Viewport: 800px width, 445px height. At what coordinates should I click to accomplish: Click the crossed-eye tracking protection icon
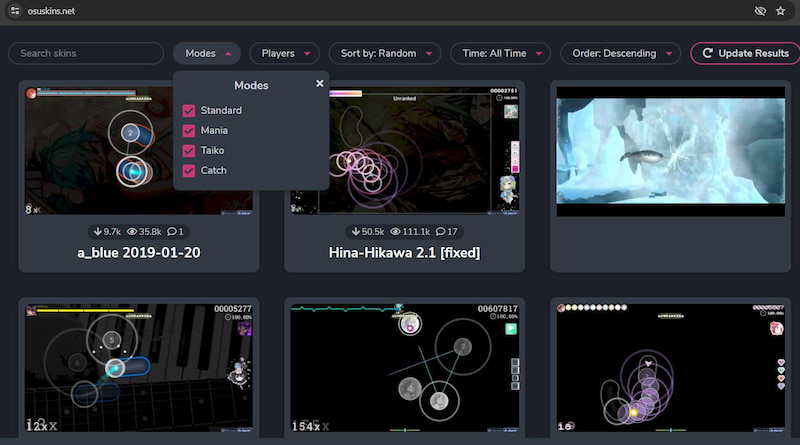[x=760, y=11]
